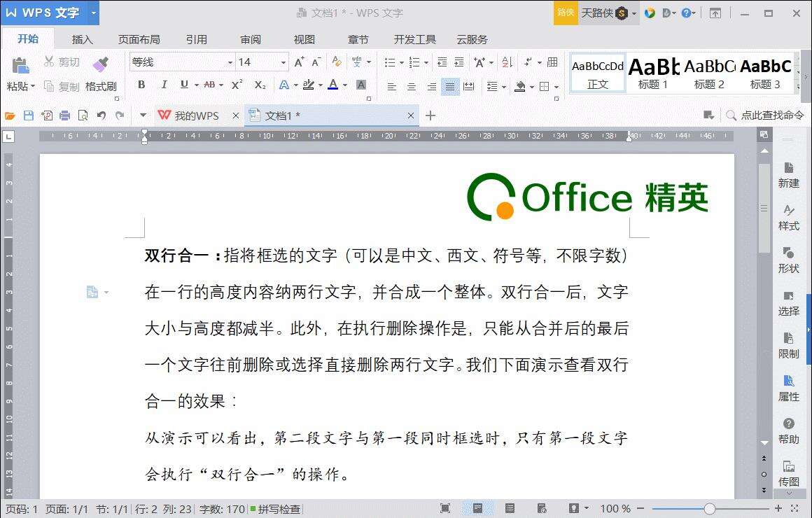Apply the 标题 1 style

(653, 73)
